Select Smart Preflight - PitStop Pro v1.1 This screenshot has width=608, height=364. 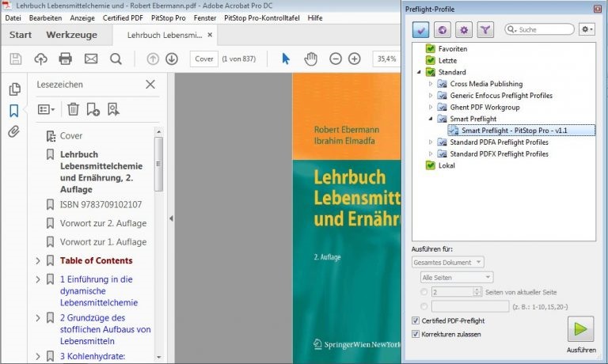point(521,131)
